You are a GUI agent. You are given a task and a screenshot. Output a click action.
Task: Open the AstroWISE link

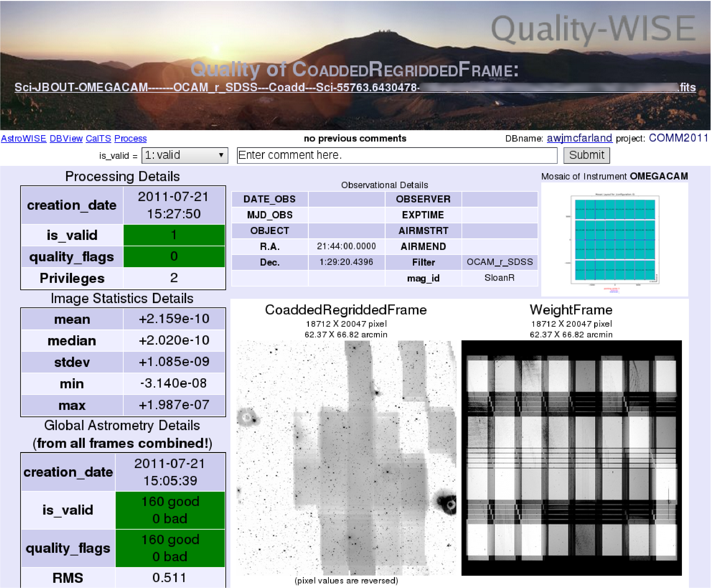coord(24,138)
